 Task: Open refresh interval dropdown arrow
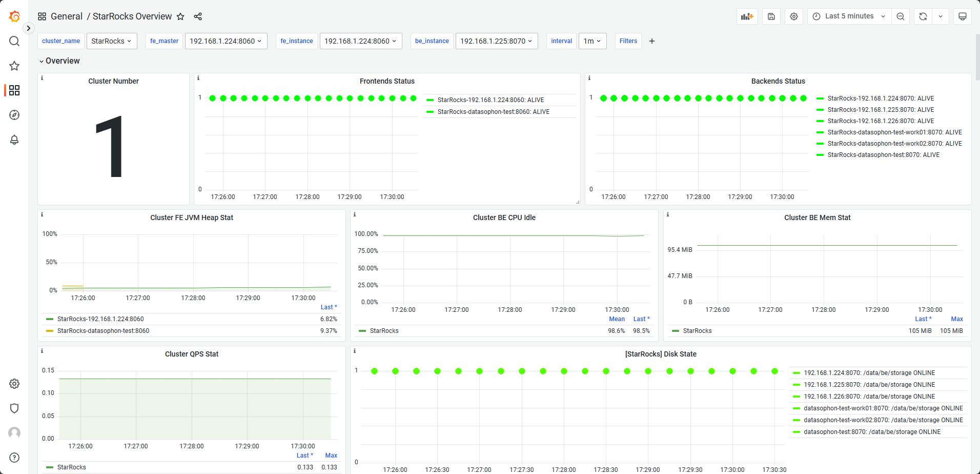[x=941, y=16]
